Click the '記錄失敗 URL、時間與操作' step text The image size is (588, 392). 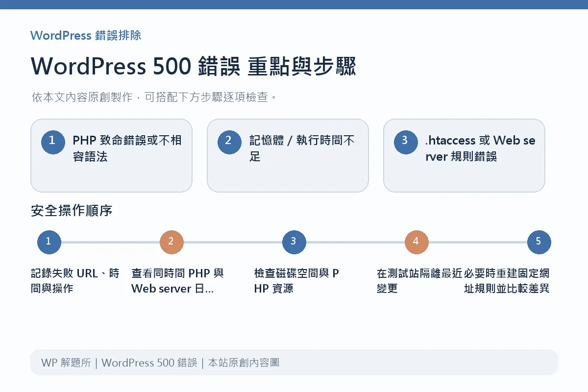tap(75, 281)
